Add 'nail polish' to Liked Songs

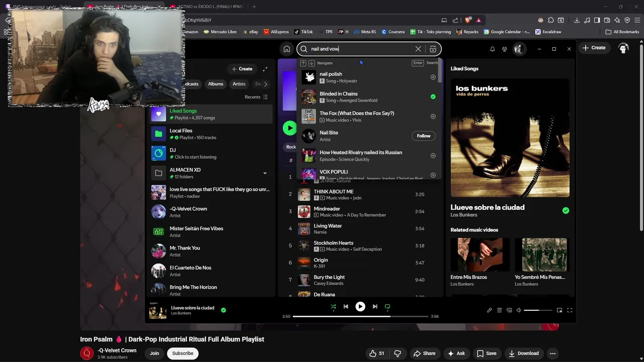(x=433, y=77)
